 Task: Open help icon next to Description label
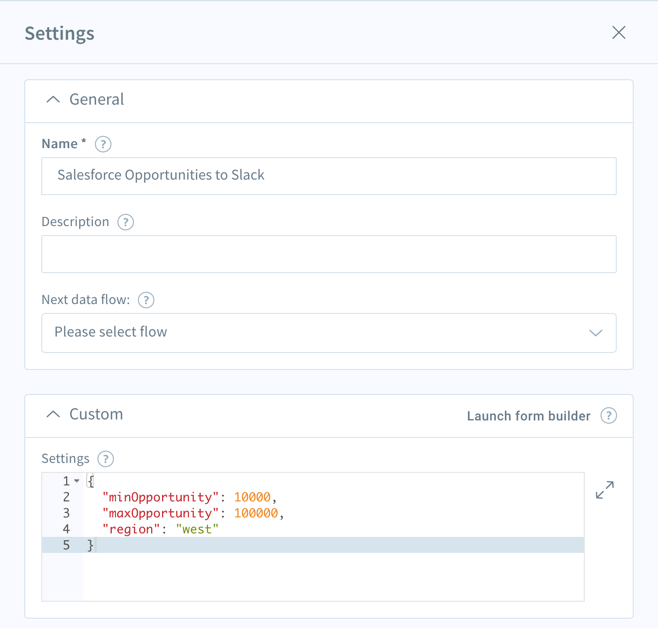(x=125, y=222)
